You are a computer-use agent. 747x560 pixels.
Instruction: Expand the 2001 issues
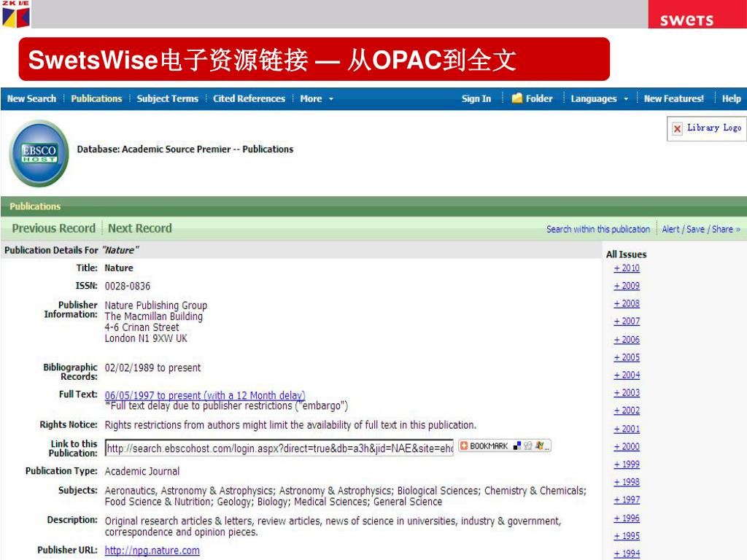click(627, 429)
